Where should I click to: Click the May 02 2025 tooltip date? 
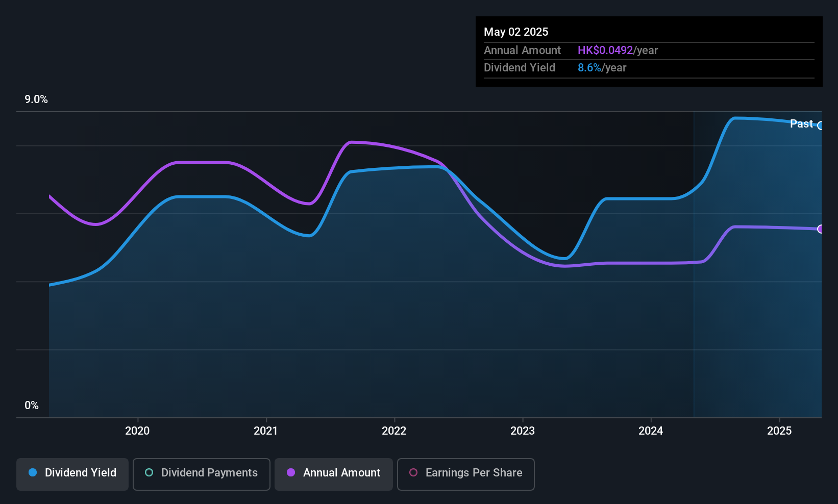tap(516, 32)
